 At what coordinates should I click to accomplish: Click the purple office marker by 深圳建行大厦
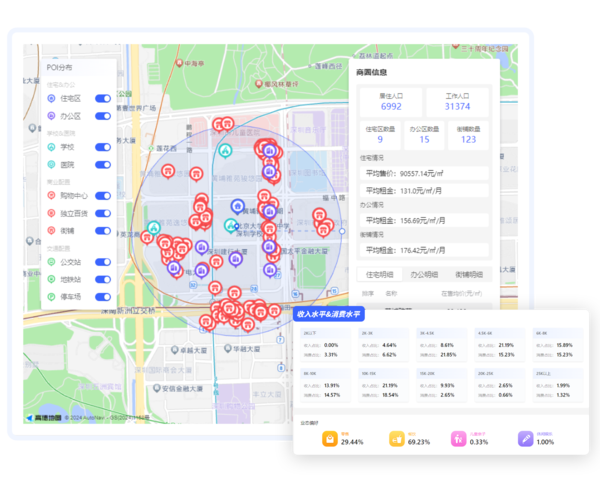pyautogui.click(x=202, y=248)
